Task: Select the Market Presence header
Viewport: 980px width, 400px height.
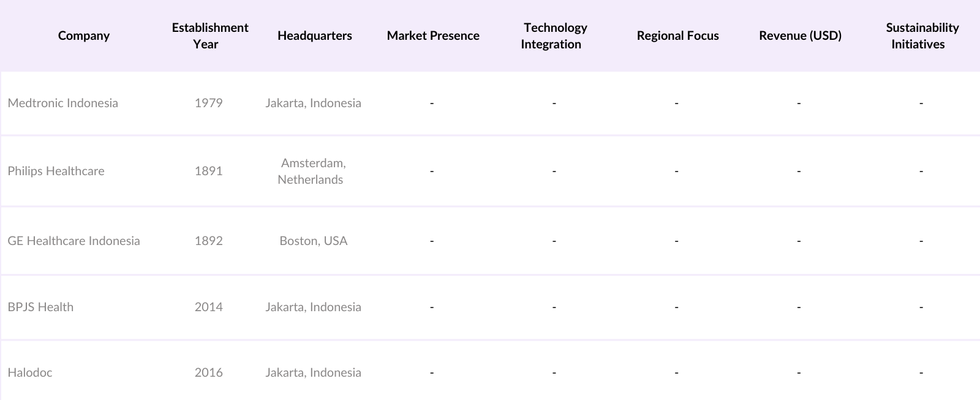Action: tap(432, 36)
